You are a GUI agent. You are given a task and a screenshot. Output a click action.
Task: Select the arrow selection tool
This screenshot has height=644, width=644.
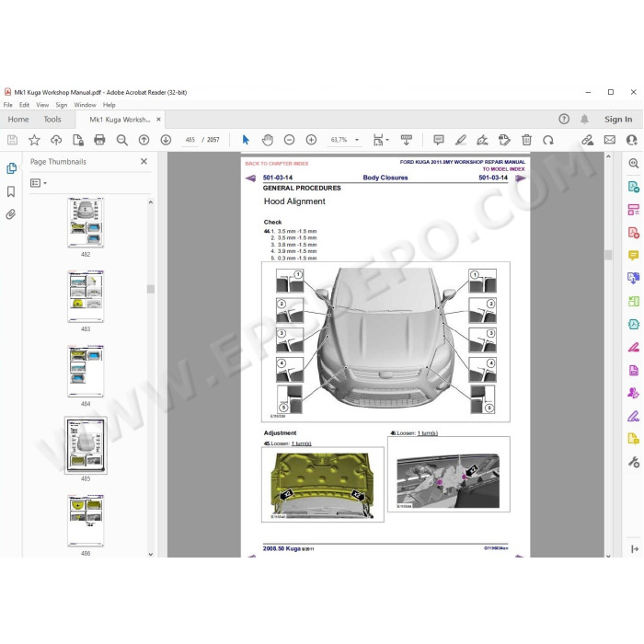(x=246, y=140)
